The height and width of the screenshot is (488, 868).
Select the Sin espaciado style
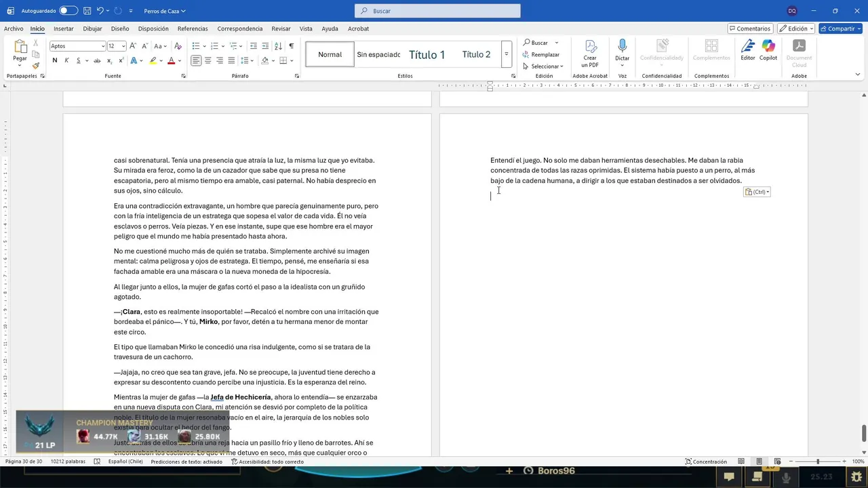click(378, 54)
